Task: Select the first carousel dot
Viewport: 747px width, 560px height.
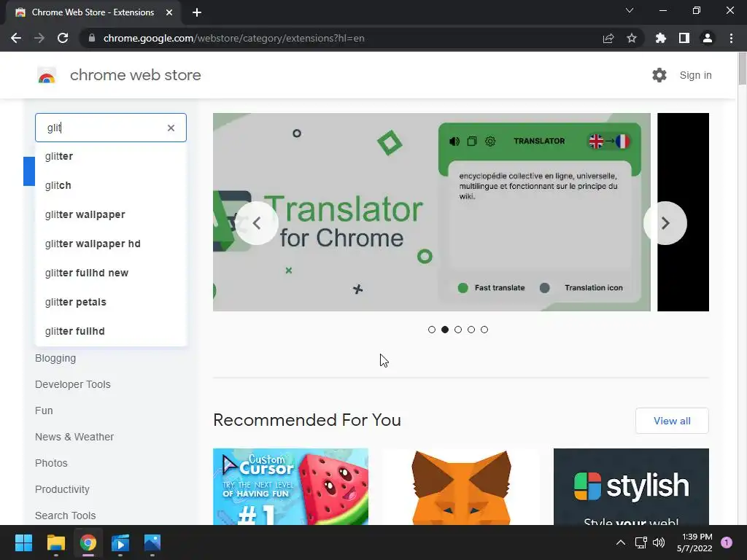Action: tap(432, 330)
